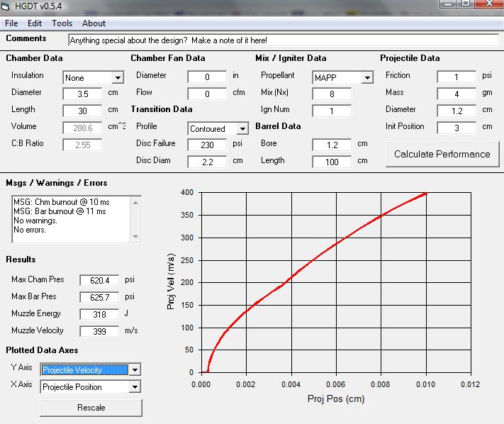Click the projectile Friction input field
Screen dimensions: 504x424
pos(456,77)
